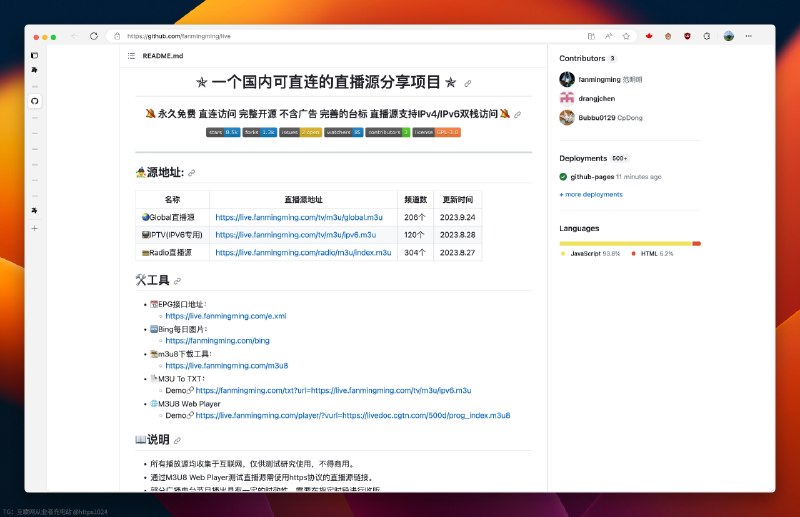
Task: Click the stars badge
Action: tap(223, 132)
